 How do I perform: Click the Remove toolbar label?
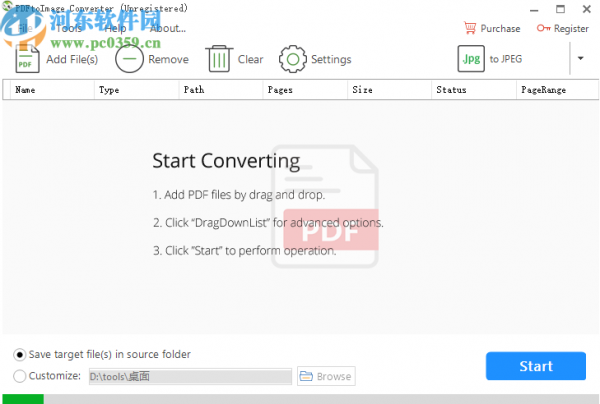pyautogui.click(x=168, y=59)
